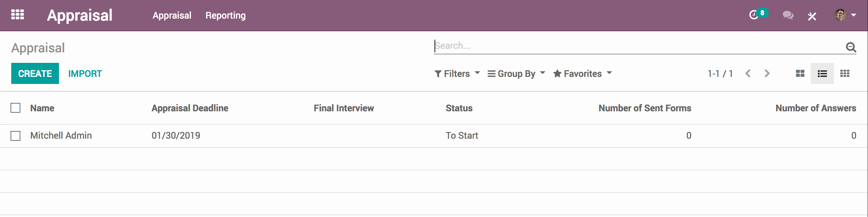Screen dimensions: 868x217
Task: Switch to kanban view
Action: click(800, 73)
